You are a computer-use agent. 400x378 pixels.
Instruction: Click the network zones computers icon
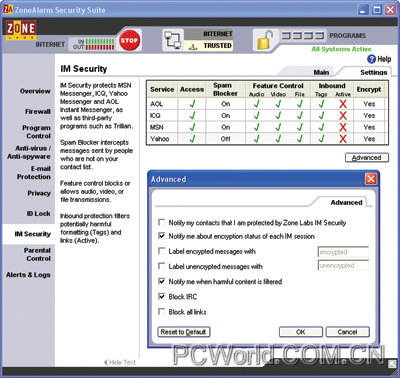173,40
